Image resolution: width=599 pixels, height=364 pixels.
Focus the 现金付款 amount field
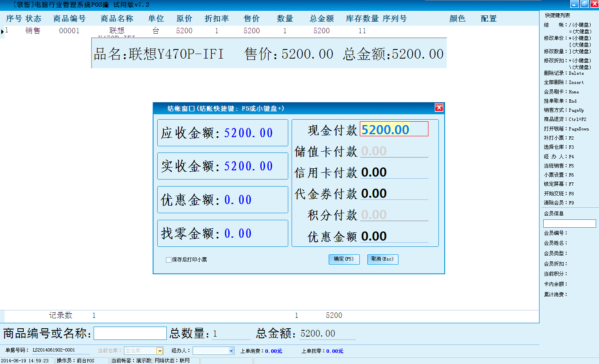394,129
